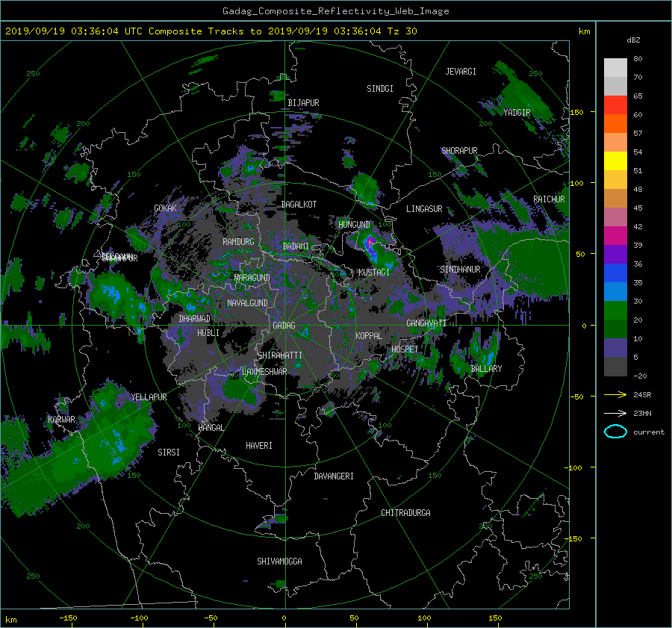Click the SHIVAMOGGA city label
672x628 pixels.
279,561
